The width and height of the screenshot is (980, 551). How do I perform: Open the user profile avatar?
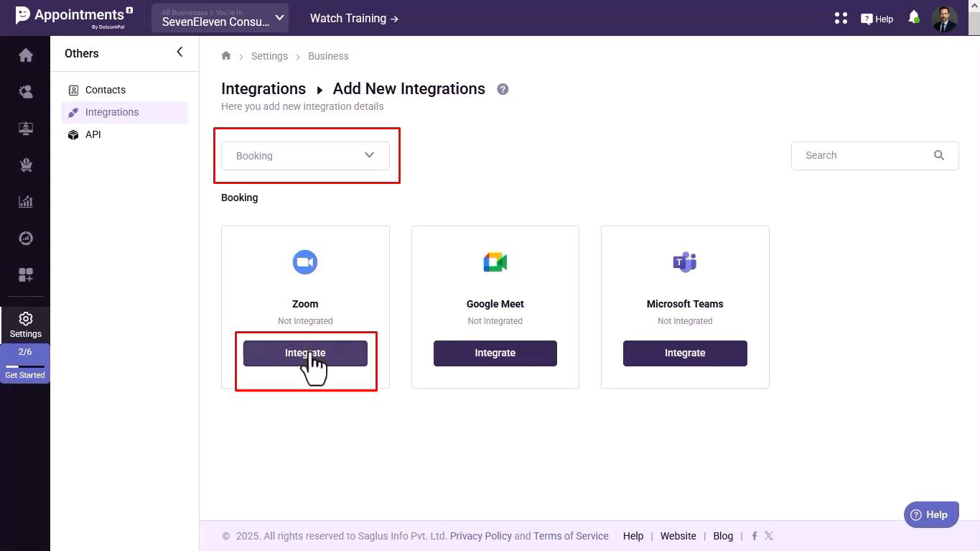(x=944, y=18)
